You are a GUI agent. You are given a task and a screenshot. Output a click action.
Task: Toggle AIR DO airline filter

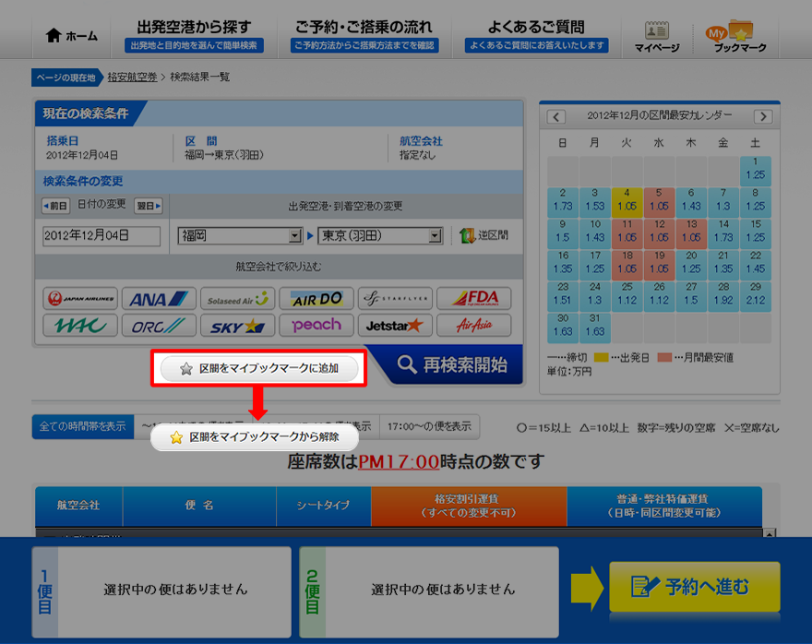coord(316,299)
